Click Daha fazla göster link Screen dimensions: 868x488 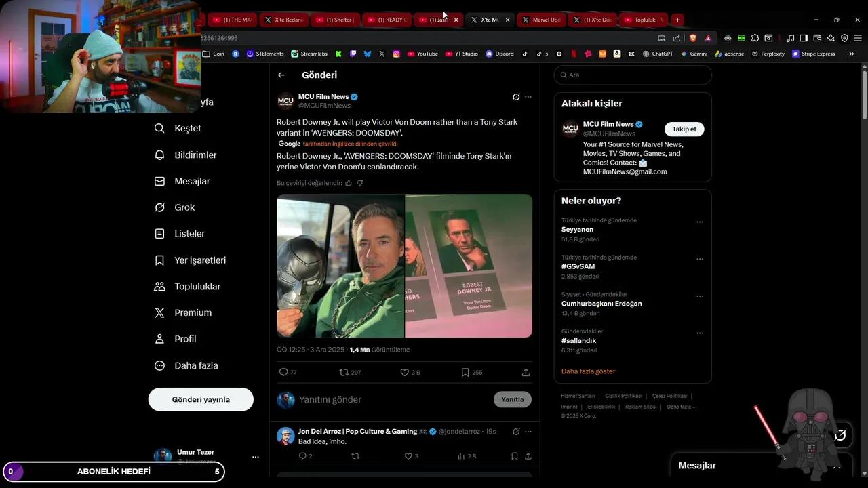pyautogui.click(x=589, y=371)
